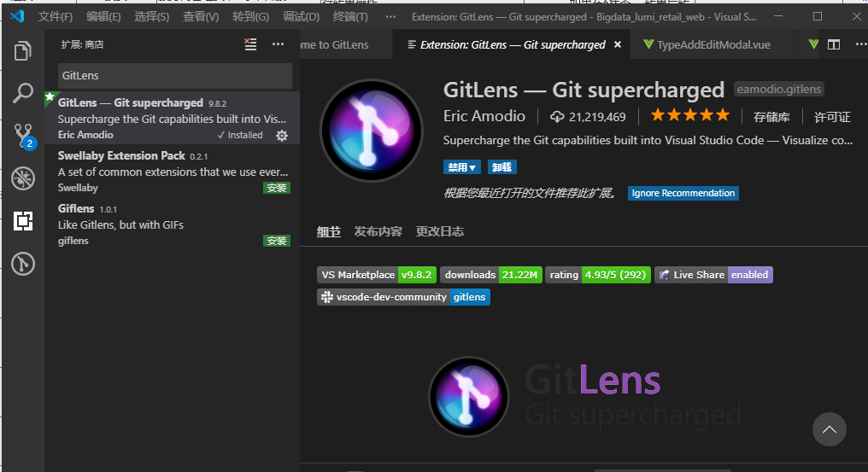Install Swellaby Extension Pack
868x472 pixels.
tap(276, 188)
